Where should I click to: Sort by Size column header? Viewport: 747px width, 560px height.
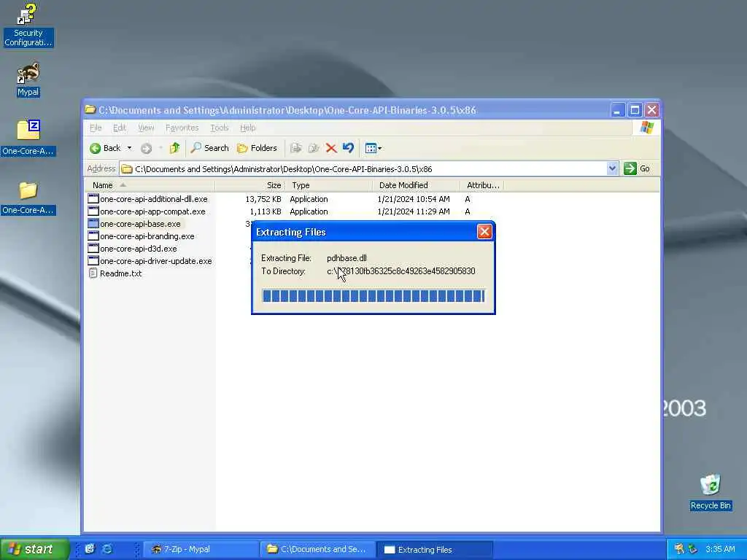click(251, 185)
